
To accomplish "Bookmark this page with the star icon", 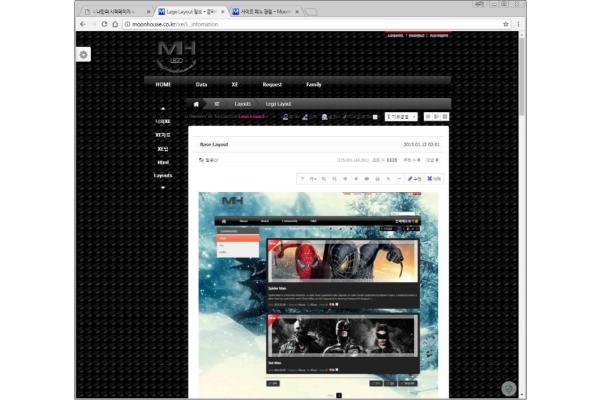I will (505, 24).
